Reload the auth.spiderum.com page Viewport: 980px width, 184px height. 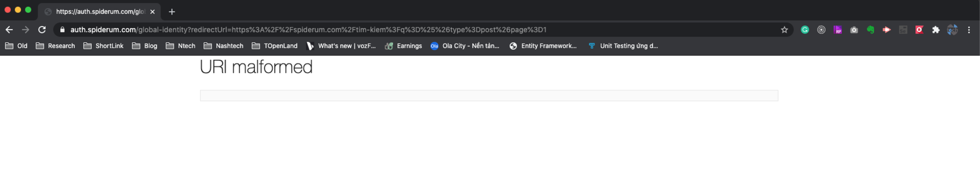42,30
